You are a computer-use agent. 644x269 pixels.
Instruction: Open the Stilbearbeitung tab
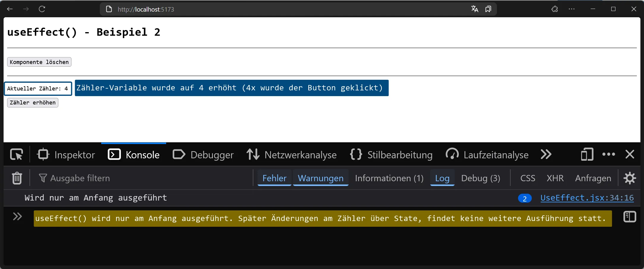coord(391,155)
